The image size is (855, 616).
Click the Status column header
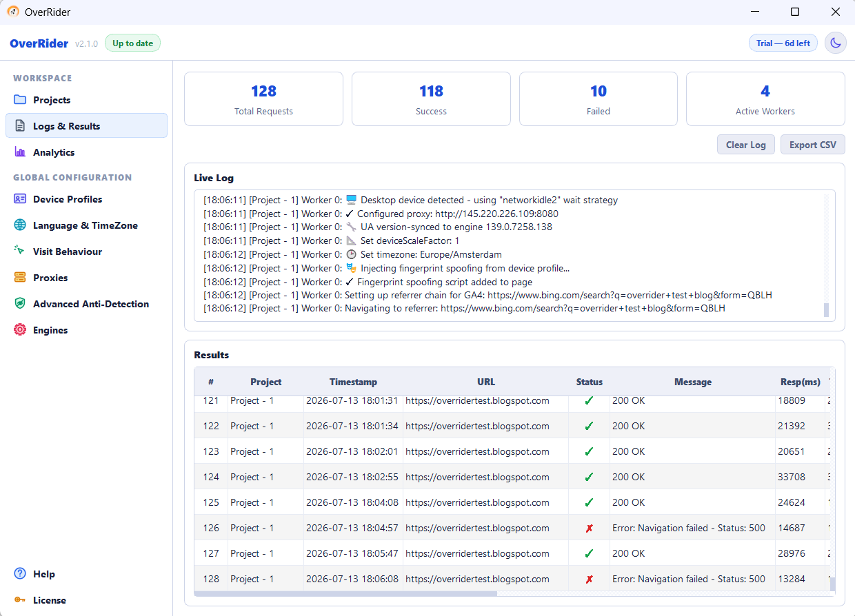[590, 382]
